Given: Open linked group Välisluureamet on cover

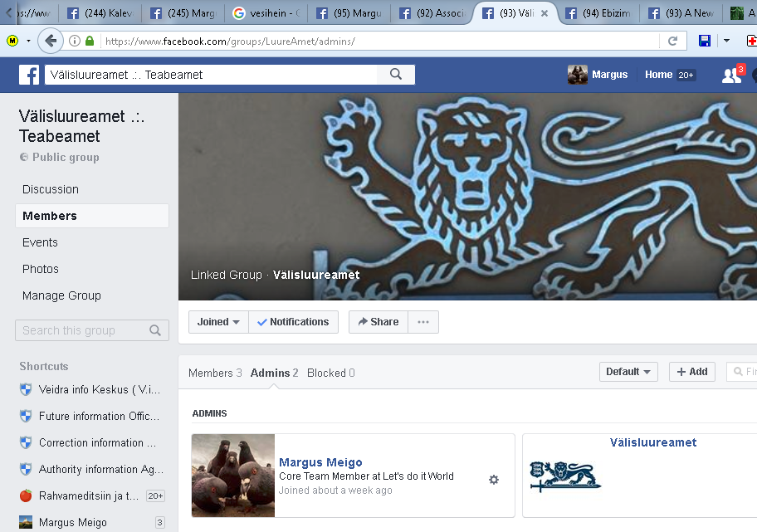Looking at the screenshot, I should [316, 275].
